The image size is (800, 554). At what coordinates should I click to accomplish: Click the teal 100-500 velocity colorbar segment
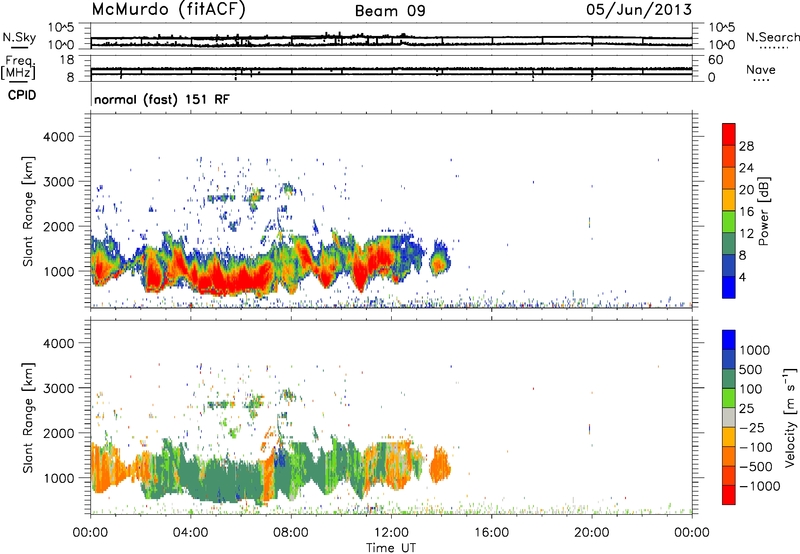click(x=729, y=379)
